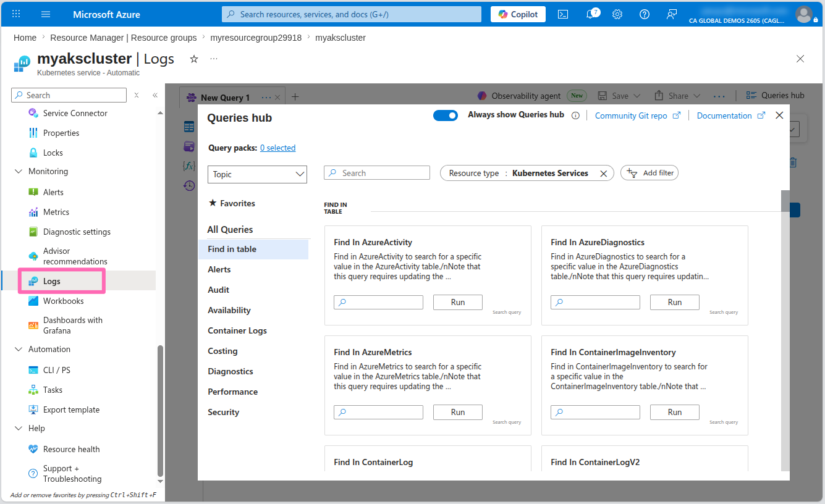
Task: Open Tasks under Automation
Action: pyautogui.click(x=53, y=390)
